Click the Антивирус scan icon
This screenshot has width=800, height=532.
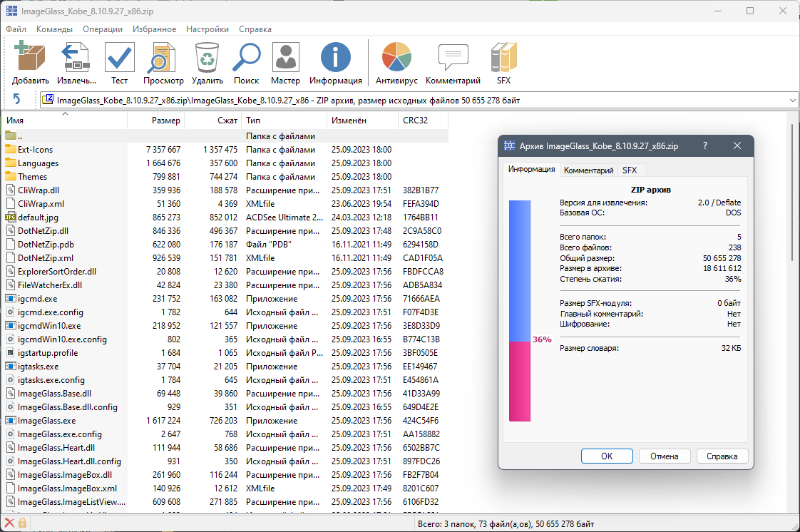(396, 57)
